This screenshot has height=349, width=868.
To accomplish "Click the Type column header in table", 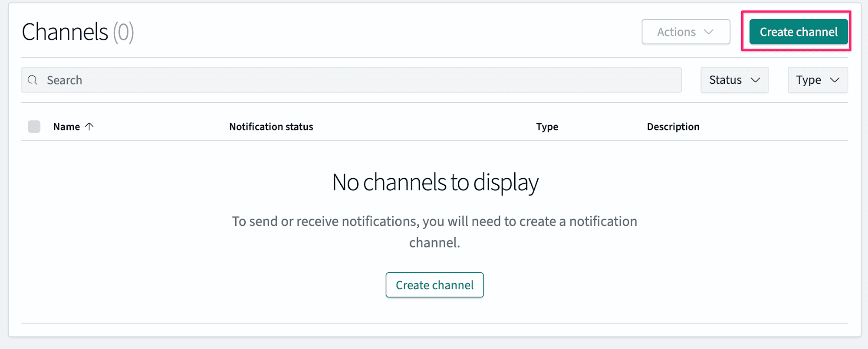I will (x=547, y=127).
